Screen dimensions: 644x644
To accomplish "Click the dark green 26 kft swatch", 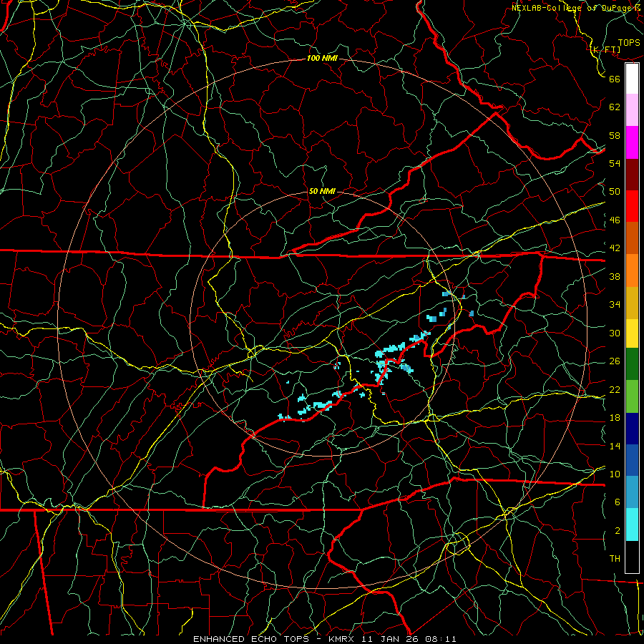I will [x=632, y=364].
